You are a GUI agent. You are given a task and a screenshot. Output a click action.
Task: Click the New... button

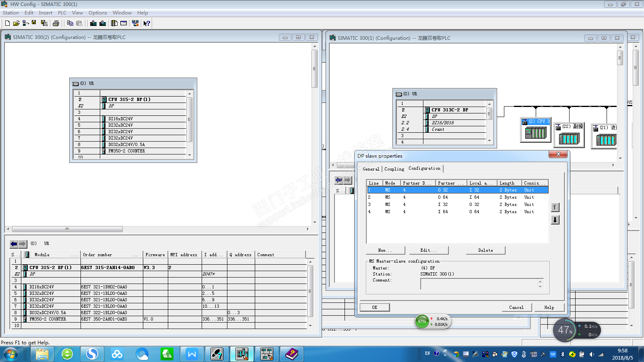pyautogui.click(x=385, y=250)
